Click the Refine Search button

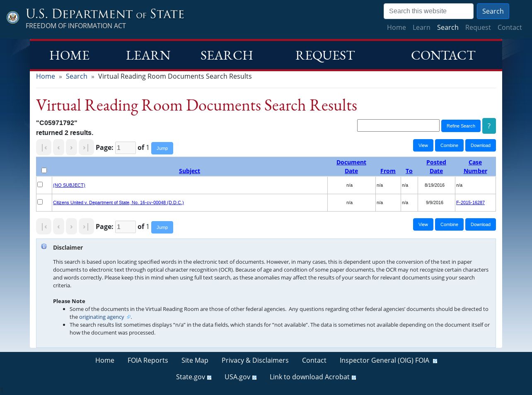point(461,126)
